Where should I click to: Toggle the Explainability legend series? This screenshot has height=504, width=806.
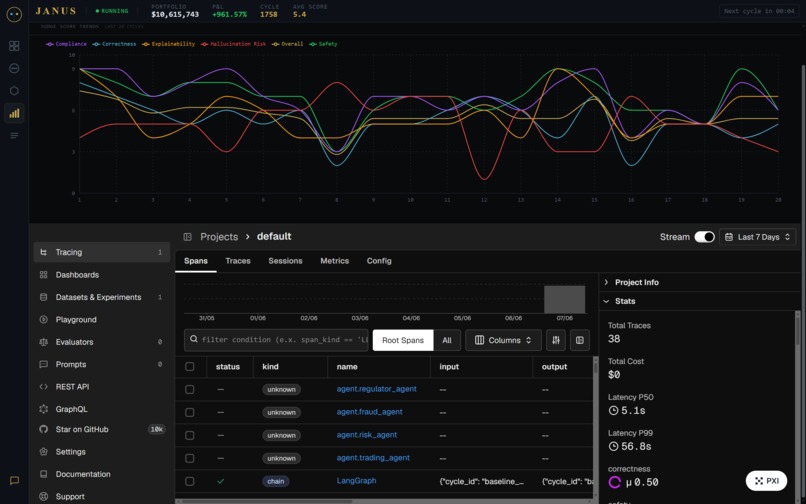click(169, 44)
